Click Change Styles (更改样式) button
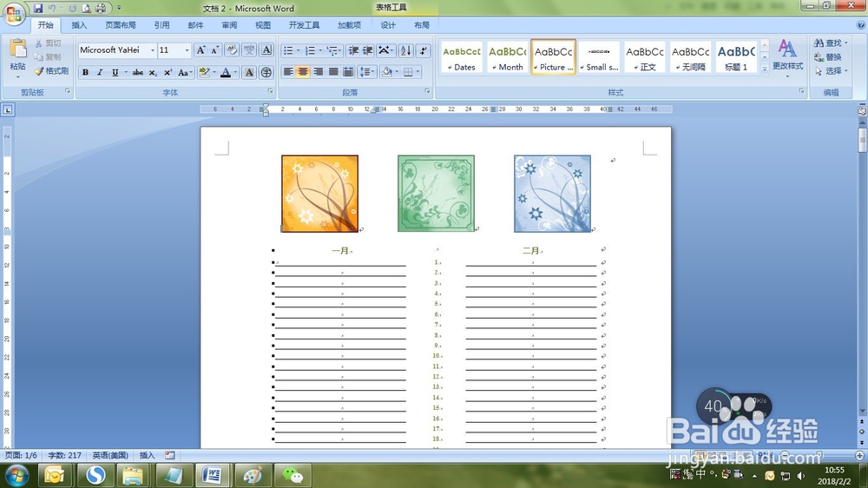The image size is (868, 488). 788,58
